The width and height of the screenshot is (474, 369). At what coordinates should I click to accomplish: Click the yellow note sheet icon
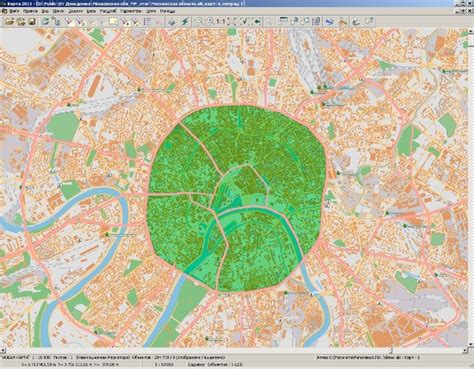point(113,22)
